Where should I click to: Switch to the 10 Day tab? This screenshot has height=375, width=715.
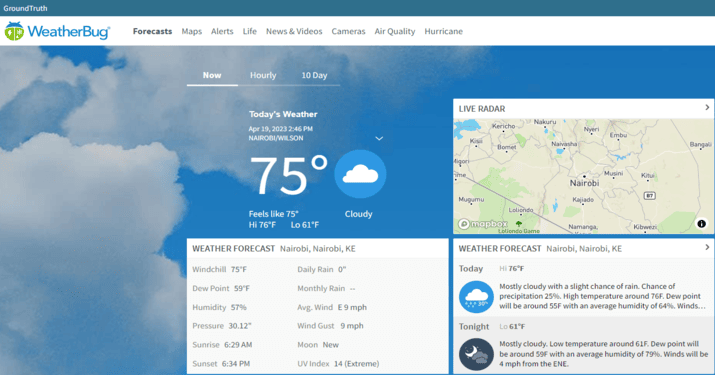coord(314,75)
